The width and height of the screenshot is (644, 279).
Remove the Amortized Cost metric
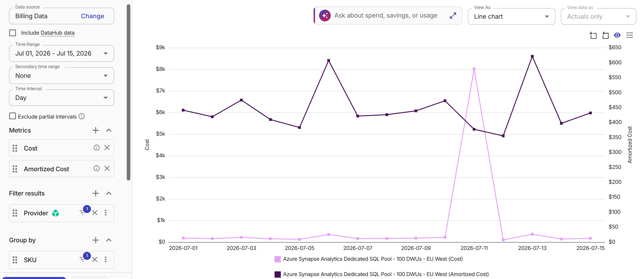107,168
